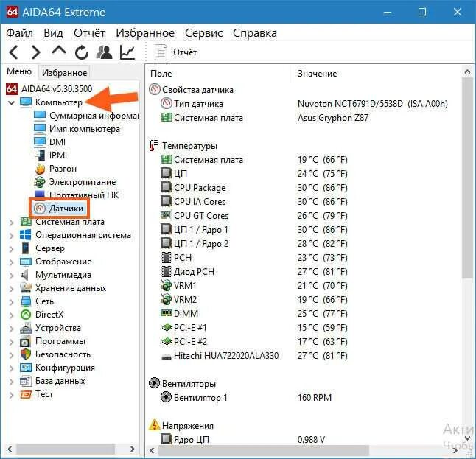Click the Отчёт report toolbar button
The width and height of the screenshot is (476, 459).
tap(176, 52)
